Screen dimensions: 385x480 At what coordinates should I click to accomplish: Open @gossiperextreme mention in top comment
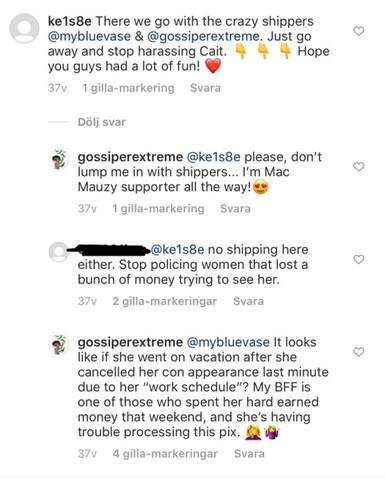pyautogui.click(x=203, y=36)
